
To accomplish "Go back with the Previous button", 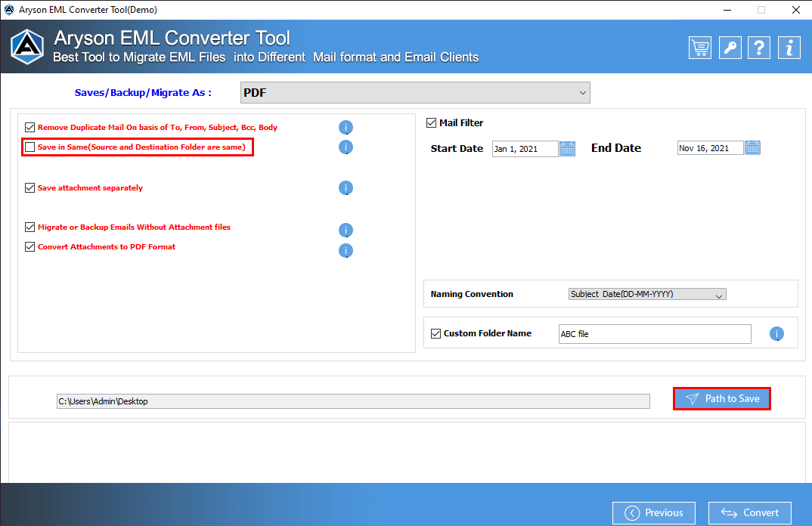I will (x=653, y=512).
